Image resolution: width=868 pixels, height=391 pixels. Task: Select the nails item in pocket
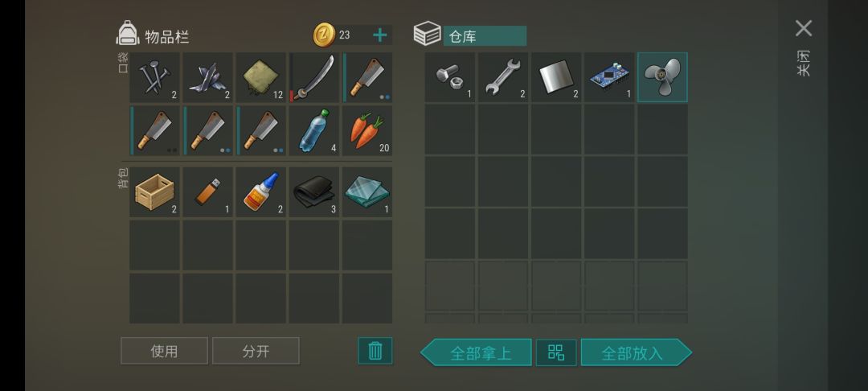coord(154,77)
